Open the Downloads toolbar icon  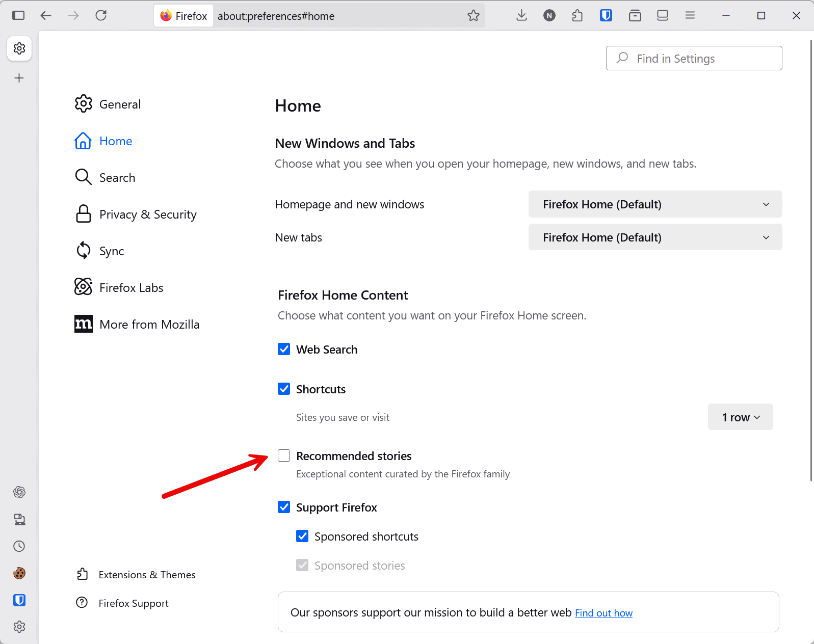(x=521, y=16)
